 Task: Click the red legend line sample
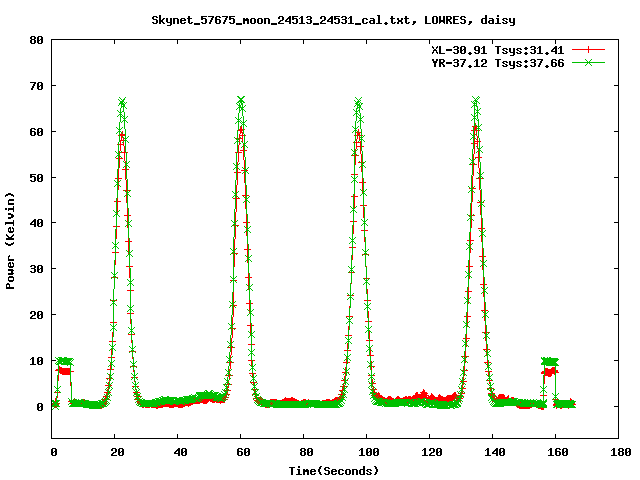click(x=588, y=50)
